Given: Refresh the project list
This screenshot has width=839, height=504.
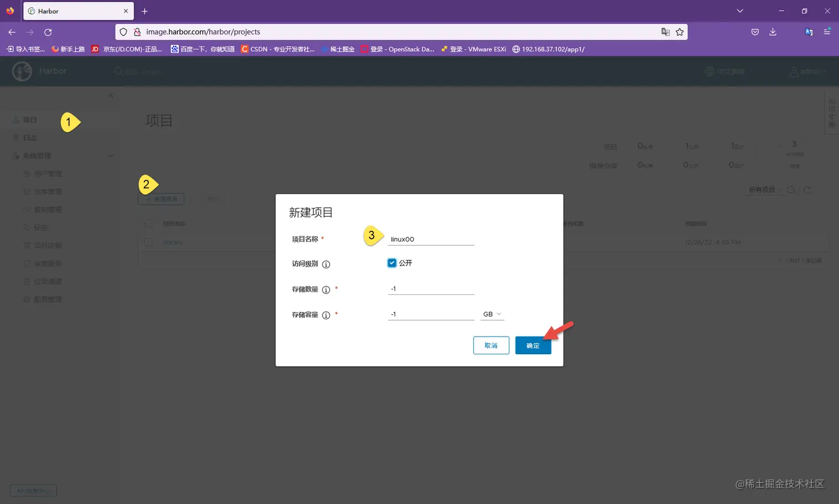Looking at the screenshot, I should 807,190.
